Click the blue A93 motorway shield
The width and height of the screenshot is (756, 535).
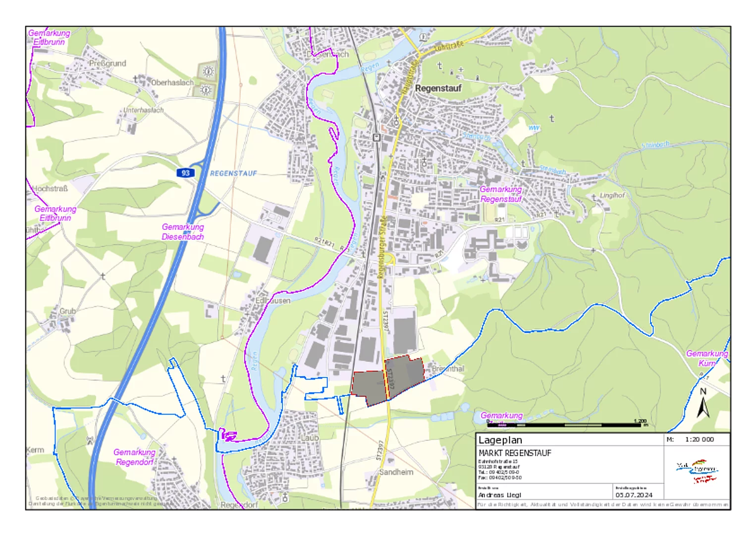coord(185,173)
